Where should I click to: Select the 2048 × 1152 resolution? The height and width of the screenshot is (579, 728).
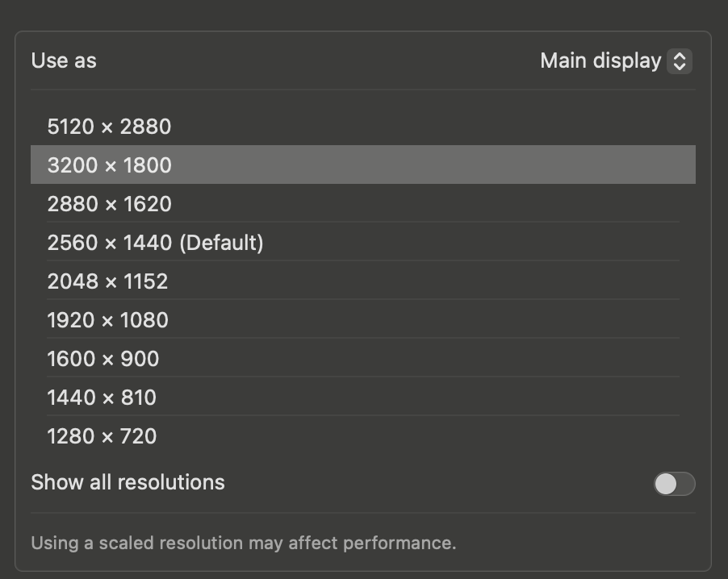click(x=108, y=281)
